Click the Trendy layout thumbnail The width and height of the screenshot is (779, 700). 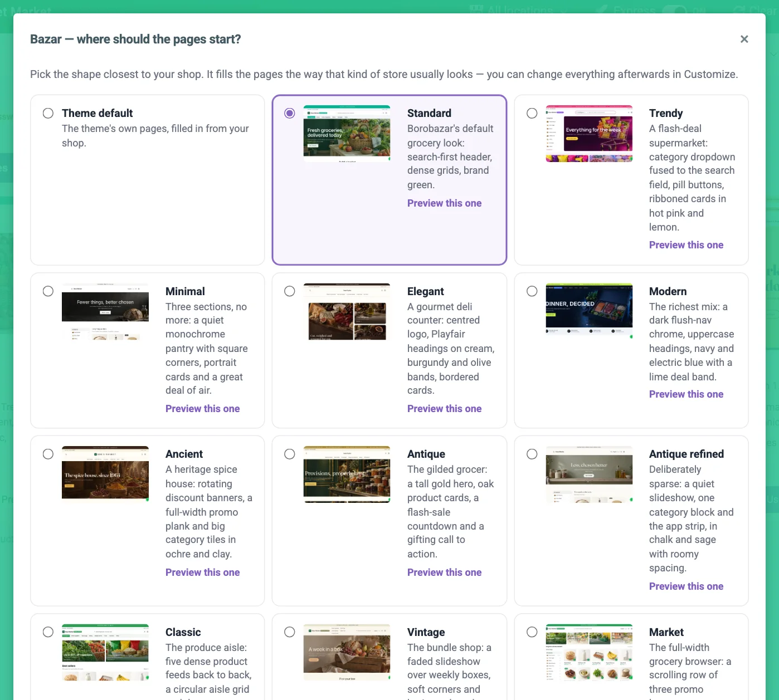click(589, 134)
